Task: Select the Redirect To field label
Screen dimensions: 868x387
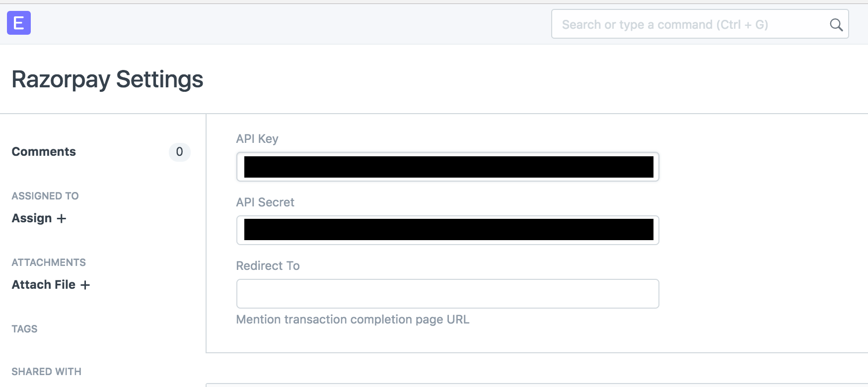Action: (268, 265)
